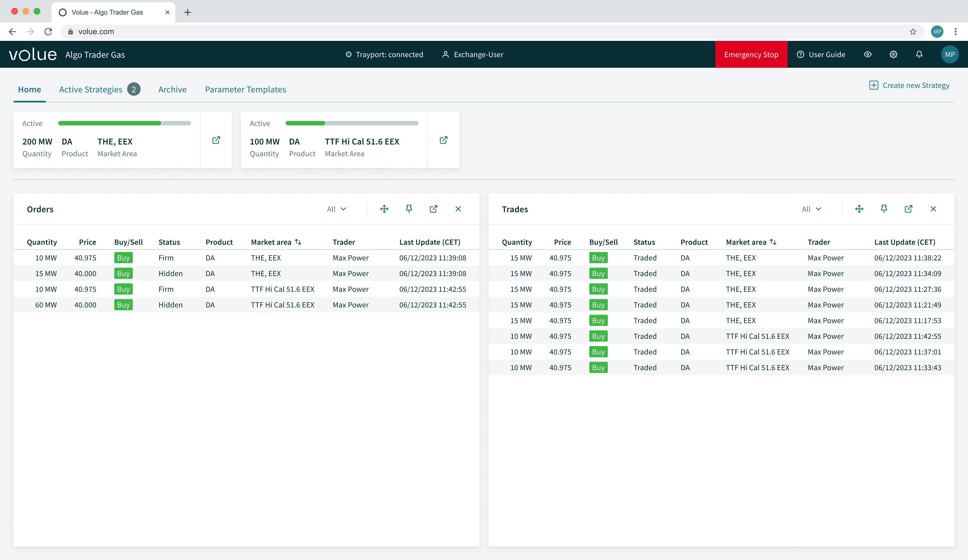Open the 100 MW TTF Hi Cal strategy externally
This screenshot has width=968, height=560.
[444, 140]
